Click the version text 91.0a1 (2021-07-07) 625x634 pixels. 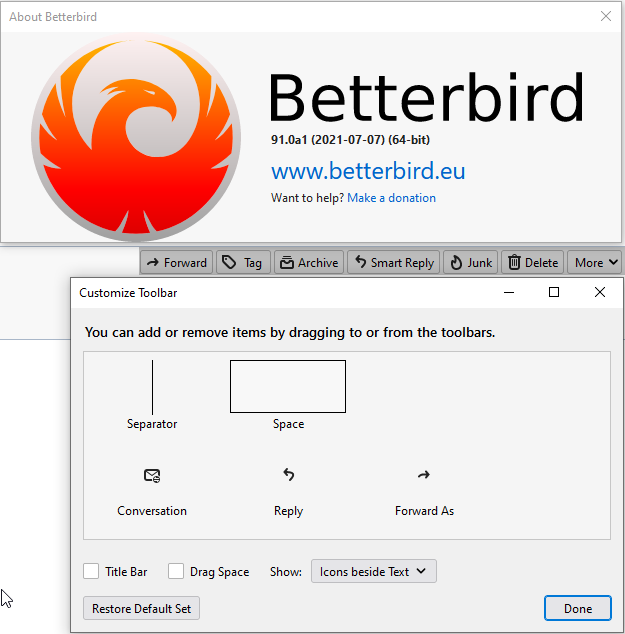350,140
